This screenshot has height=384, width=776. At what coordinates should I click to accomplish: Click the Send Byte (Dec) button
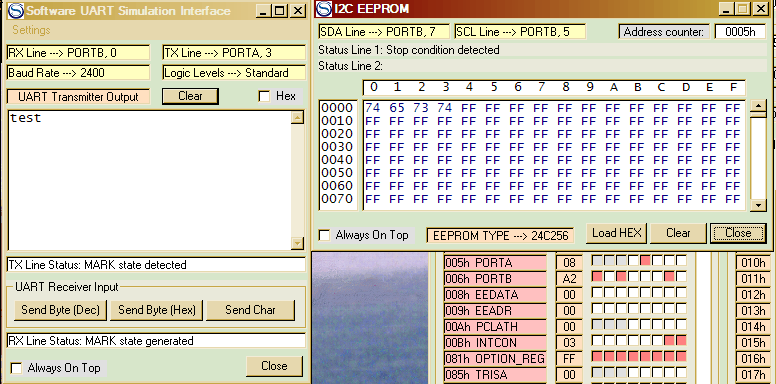coord(60,310)
